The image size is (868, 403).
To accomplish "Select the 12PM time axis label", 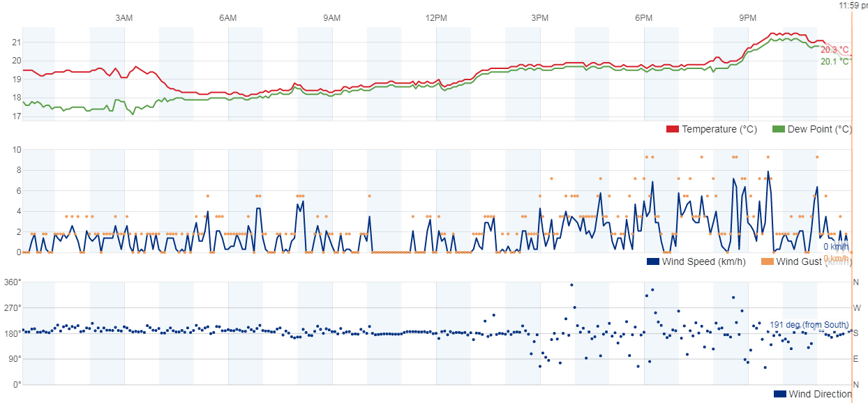I will (436, 17).
